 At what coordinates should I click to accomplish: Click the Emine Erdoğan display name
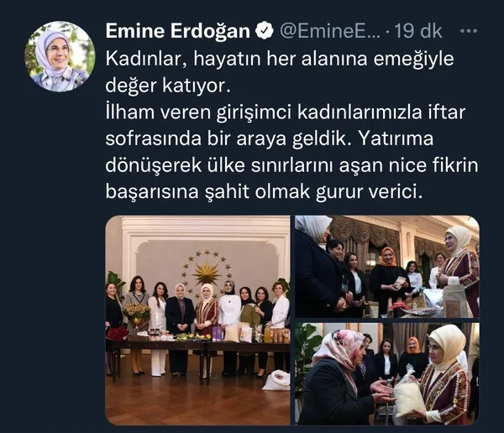[x=178, y=31]
